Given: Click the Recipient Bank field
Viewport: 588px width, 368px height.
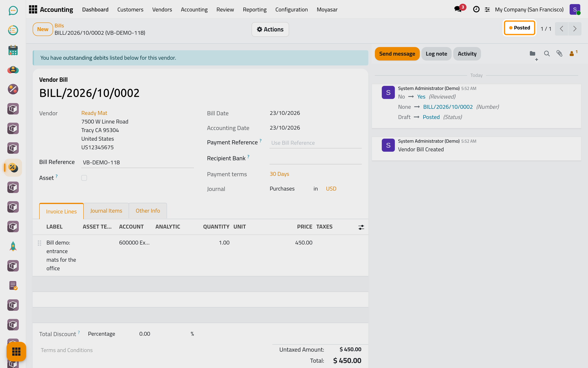Looking at the screenshot, I should 315,159.
